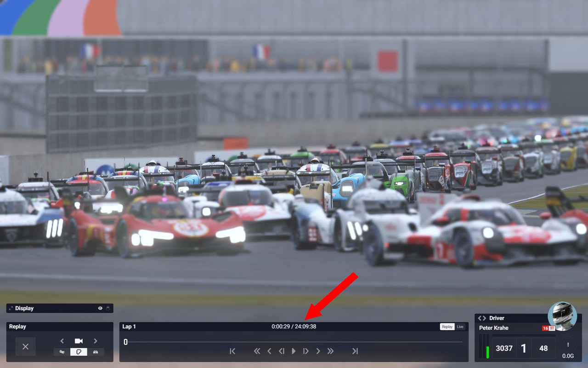Click the video camera icon

79,341
